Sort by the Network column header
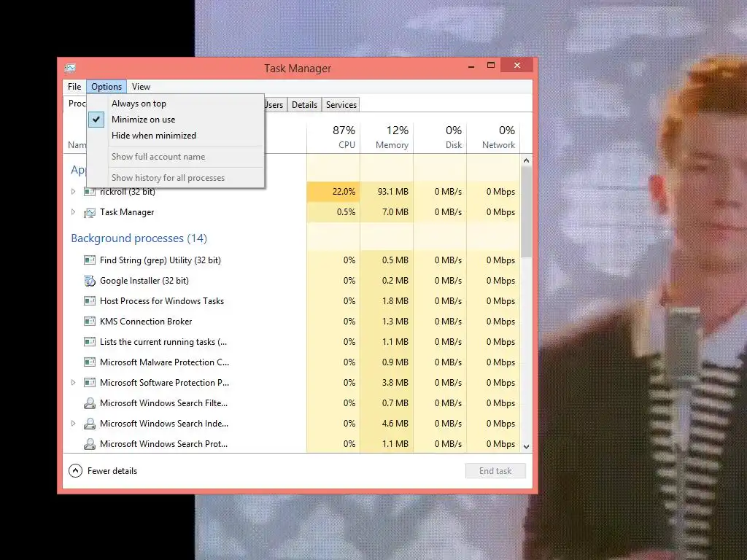The width and height of the screenshot is (747, 560). click(493, 136)
